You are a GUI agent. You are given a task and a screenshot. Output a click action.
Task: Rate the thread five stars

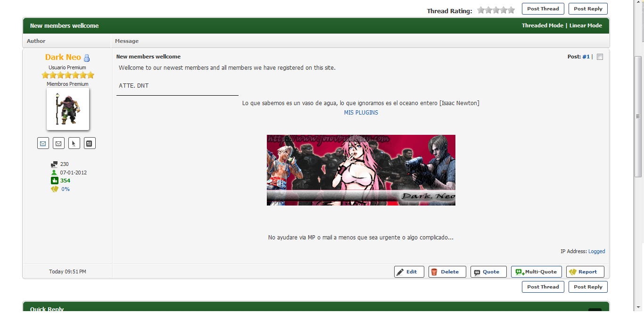tap(511, 10)
